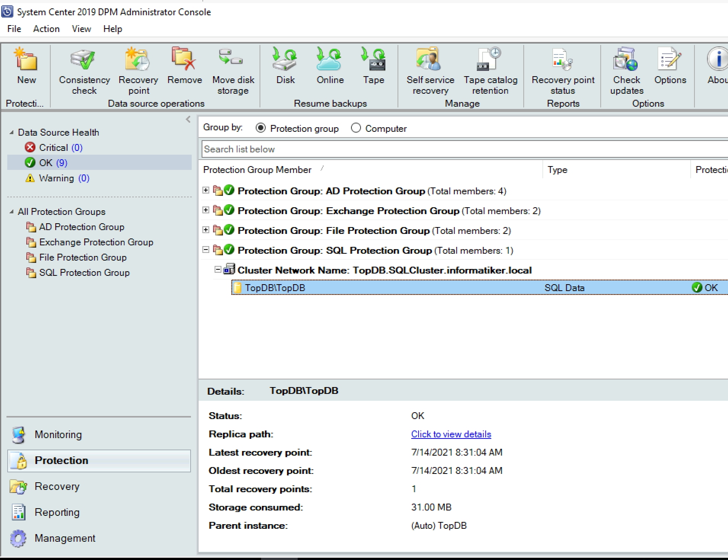
Task: Expand File Protection Group row
Action: (x=206, y=230)
